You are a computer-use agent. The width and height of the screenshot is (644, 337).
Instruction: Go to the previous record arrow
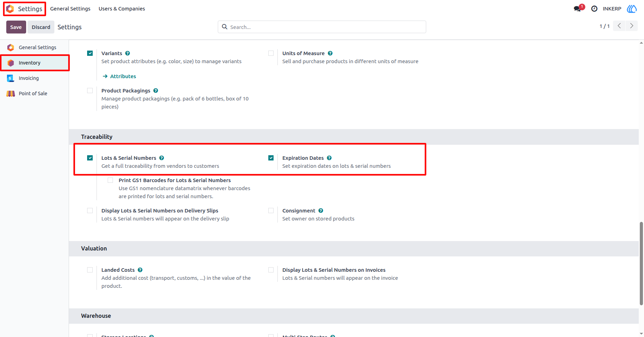click(x=619, y=26)
